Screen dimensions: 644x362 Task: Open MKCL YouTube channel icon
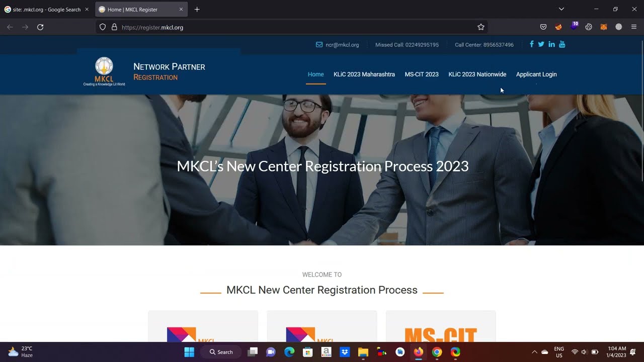562,44
